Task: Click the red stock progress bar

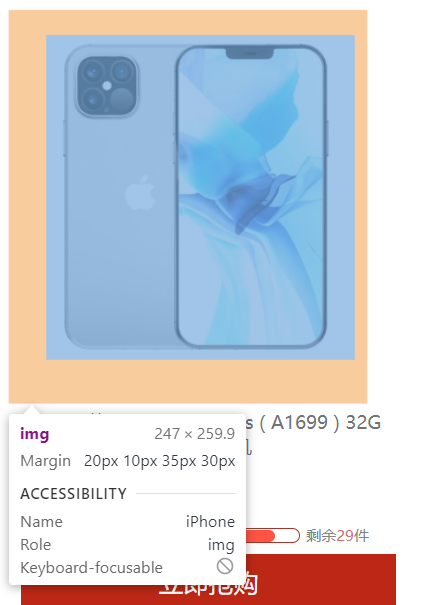Action: tap(272, 536)
